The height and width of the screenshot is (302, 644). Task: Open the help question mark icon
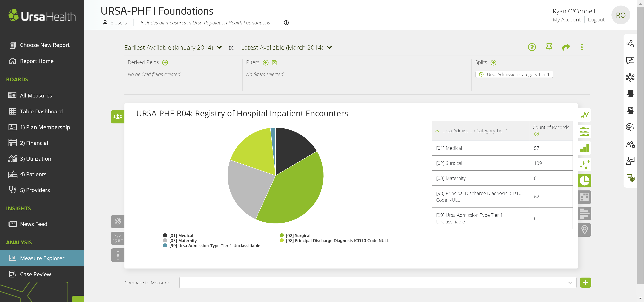(532, 47)
